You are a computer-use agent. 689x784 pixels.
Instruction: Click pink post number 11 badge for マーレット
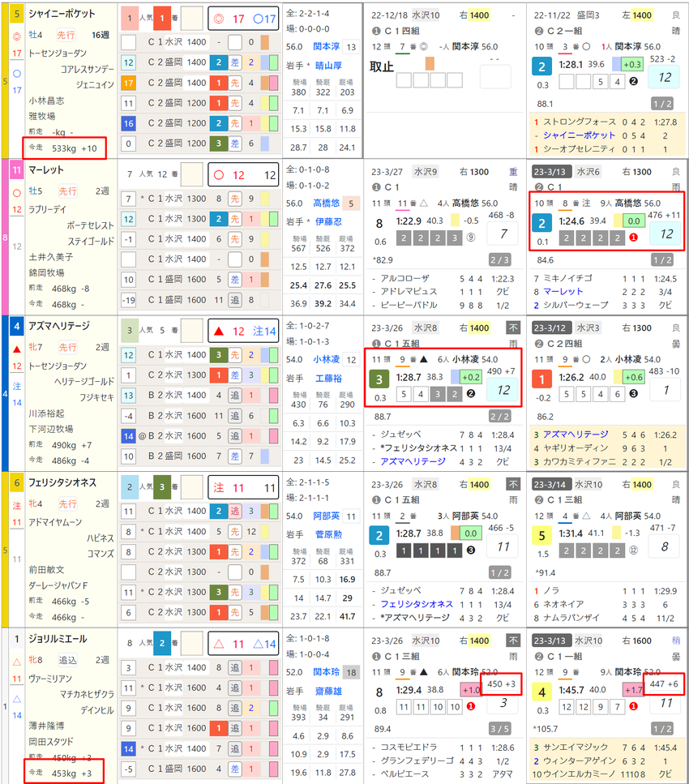click(x=16, y=170)
